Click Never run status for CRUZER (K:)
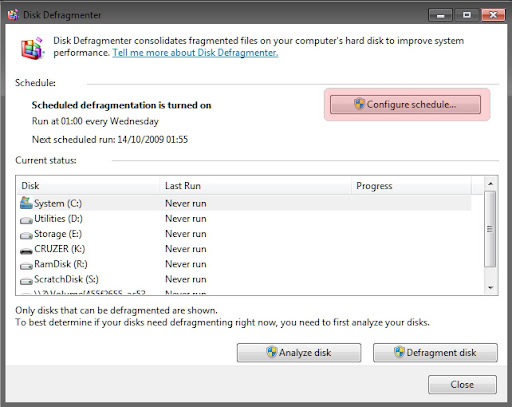Screen dimensions: 512x407 point(186,249)
